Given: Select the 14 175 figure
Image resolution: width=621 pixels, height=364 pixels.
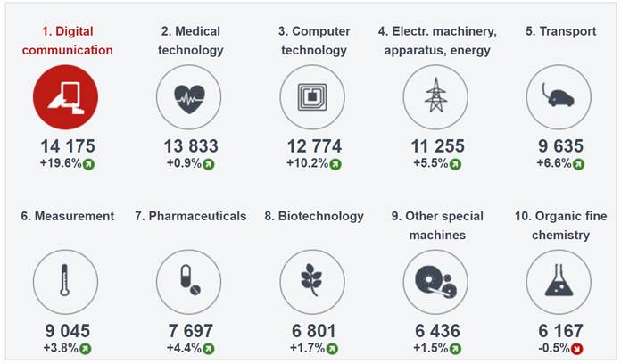Looking at the screenshot, I should [x=68, y=145].
